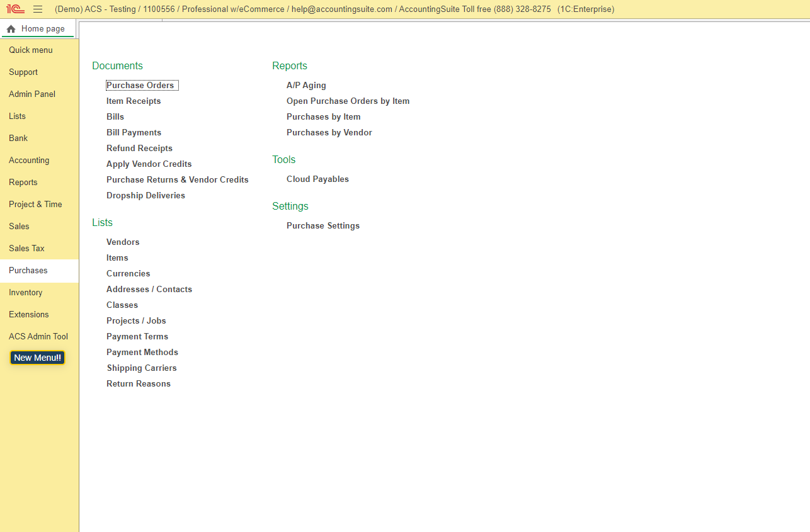Image resolution: width=810 pixels, height=532 pixels.
Task: Open Cloud Payables tool
Action: [x=317, y=179]
